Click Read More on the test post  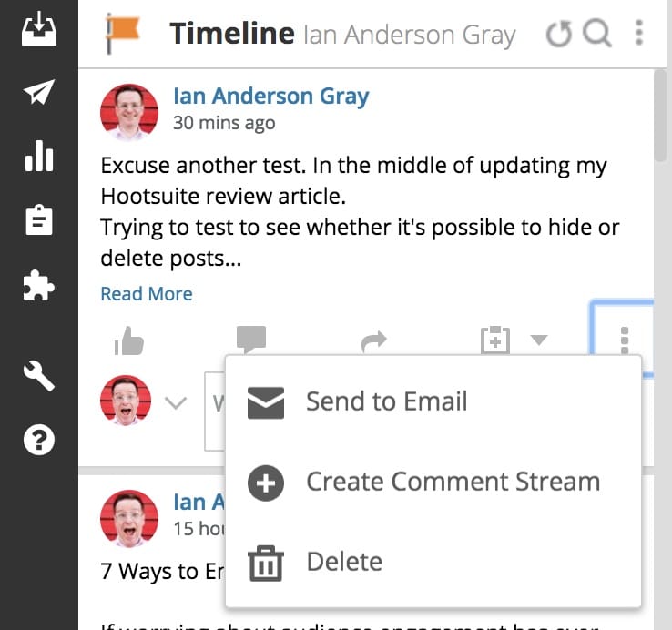tap(147, 294)
